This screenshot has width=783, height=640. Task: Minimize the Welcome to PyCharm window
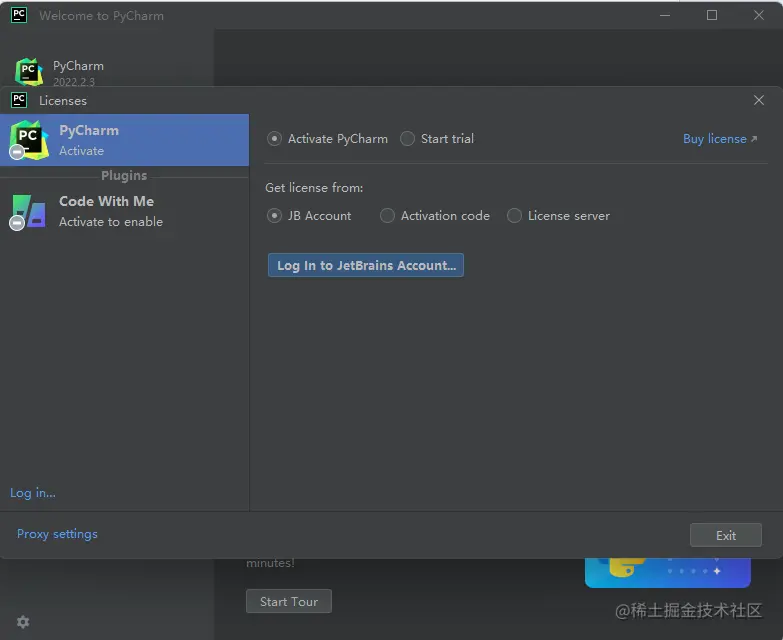pos(665,15)
